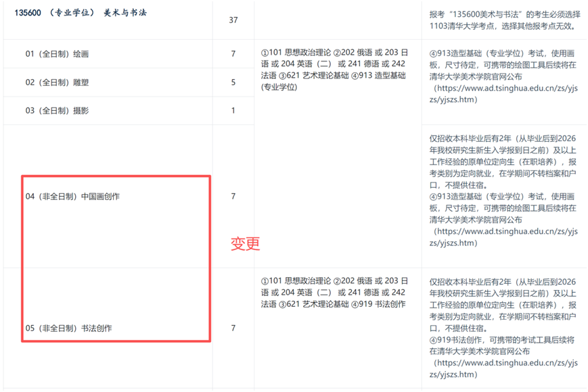The height and width of the screenshot is (392, 588).
Task: Click the red 变更 annotation label
Action: (245, 244)
